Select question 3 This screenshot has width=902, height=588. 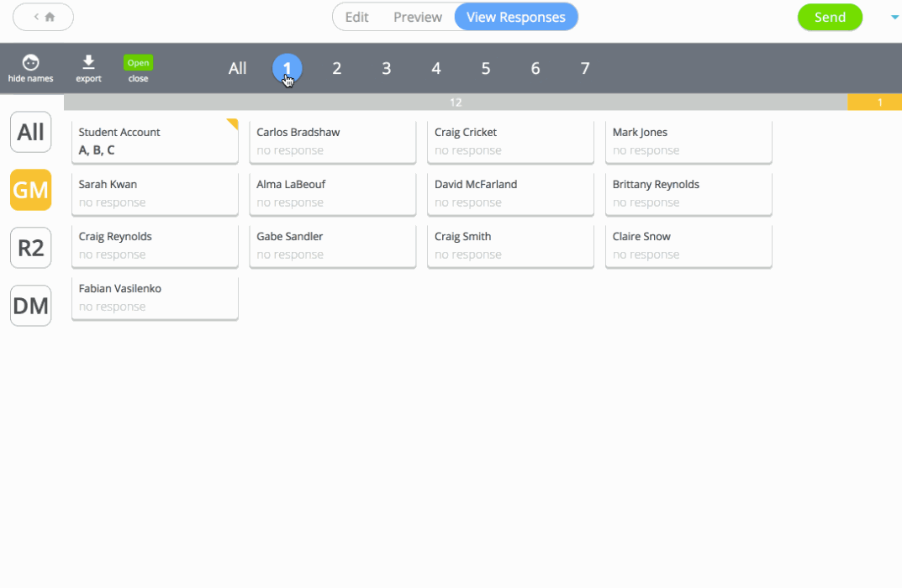click(x=387, y=68)
